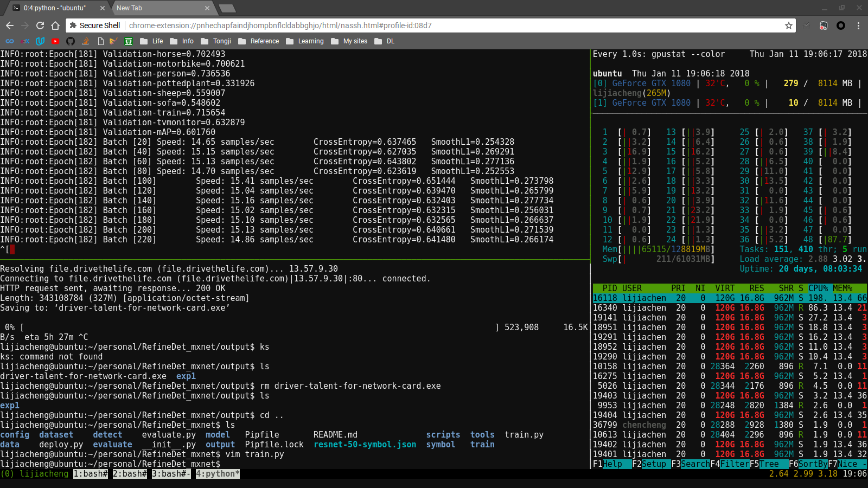Click htop F4 Filter
This screenshot has height=488, width=868.
point(730,464)
